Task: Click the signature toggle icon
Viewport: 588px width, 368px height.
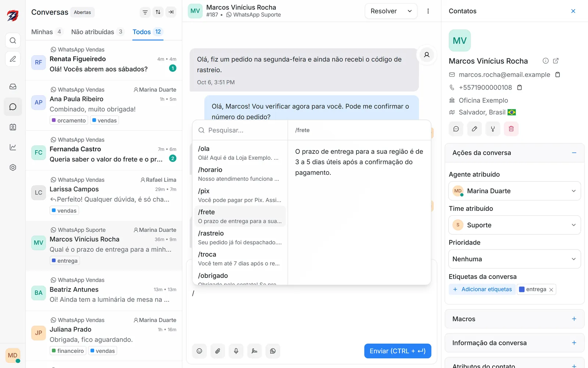Action: click(254, 351)
